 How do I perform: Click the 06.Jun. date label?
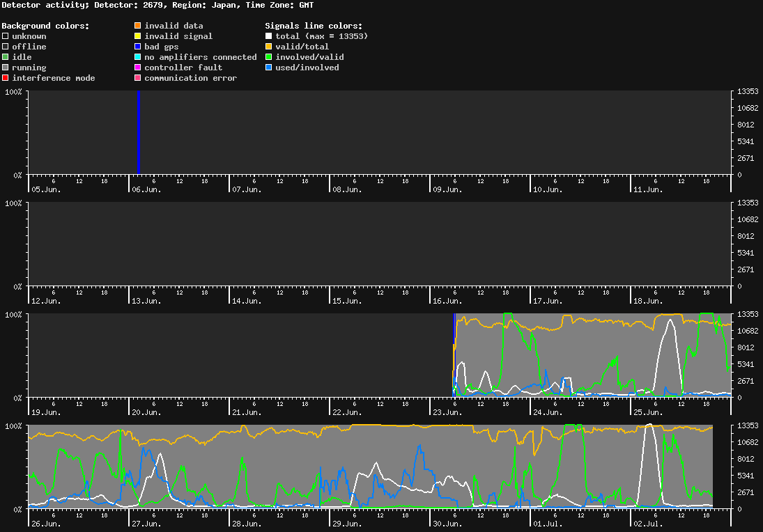click(x=146, y=189)
